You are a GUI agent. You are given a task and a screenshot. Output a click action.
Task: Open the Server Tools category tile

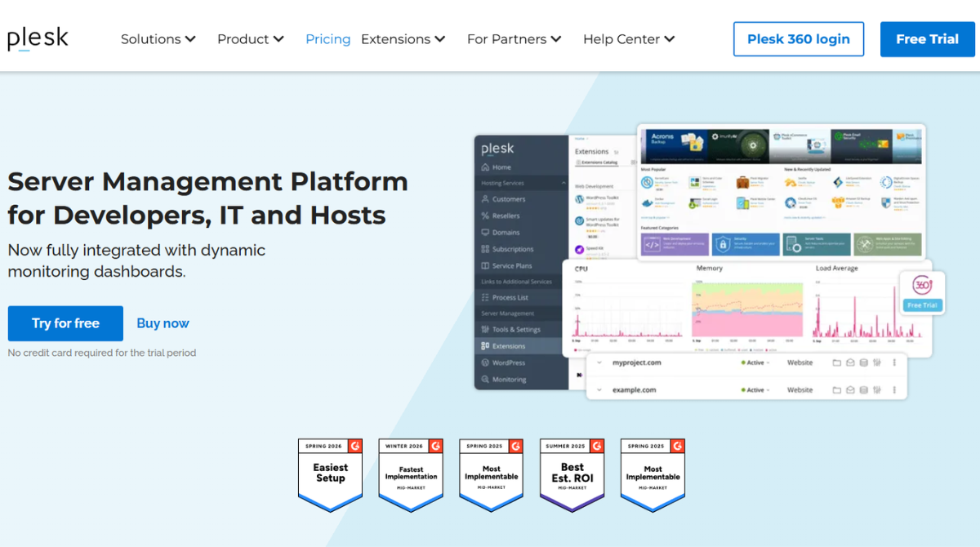[815, 244]
